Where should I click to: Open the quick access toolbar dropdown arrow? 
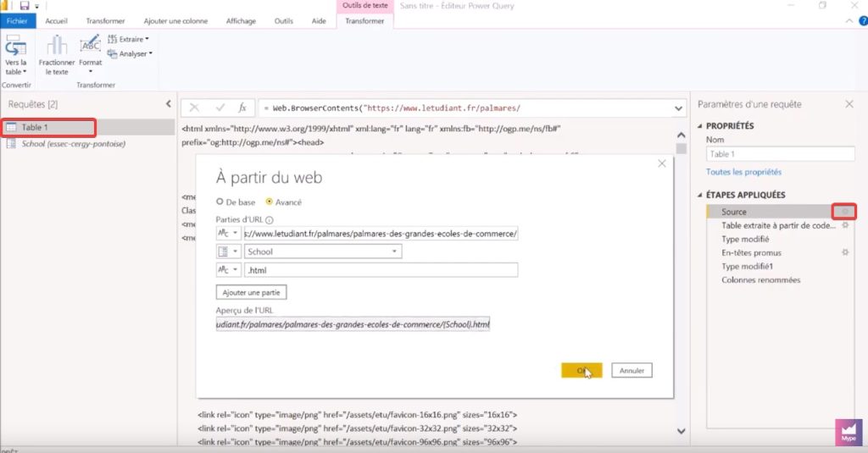pos(37,6)
